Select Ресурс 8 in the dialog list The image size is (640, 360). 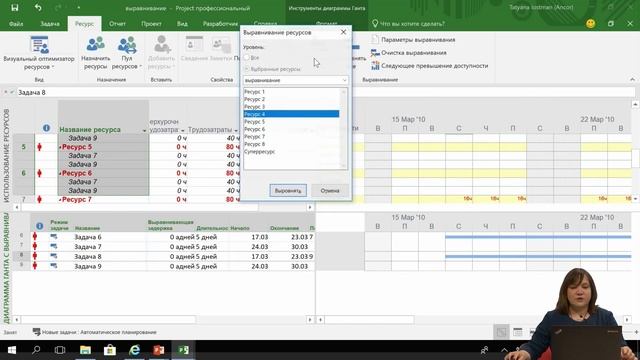click(291, 144)
